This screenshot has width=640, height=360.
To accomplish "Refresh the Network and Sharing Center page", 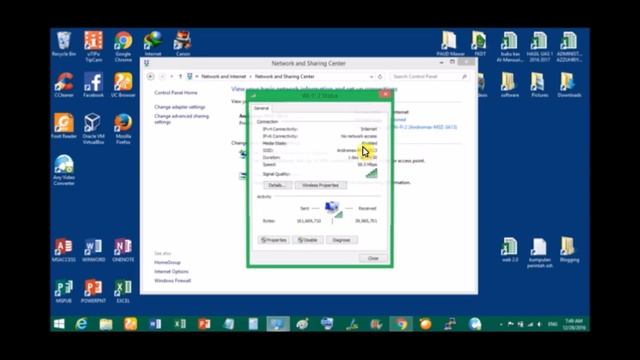I will pyautogui.click(x=380, y=76).
